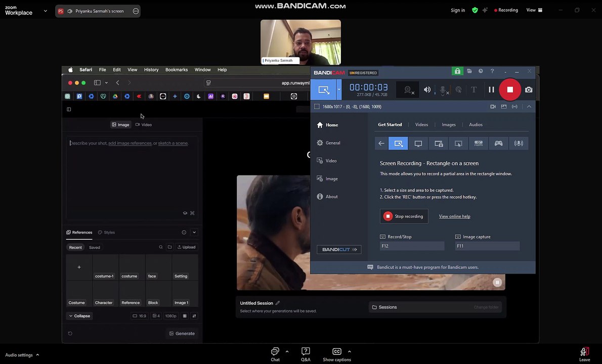Click add image references link
602x364 pixels.
130,143
